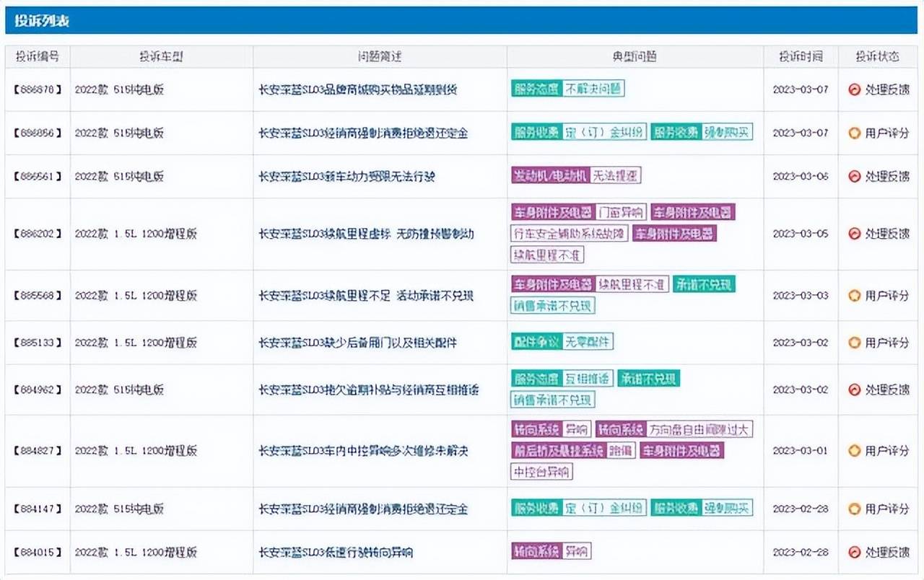The width and height of the screenshot is (924, 580).
Task: Click the orange rating icon in row 886856
Action: pyautogui.click(x=855, y=133)
